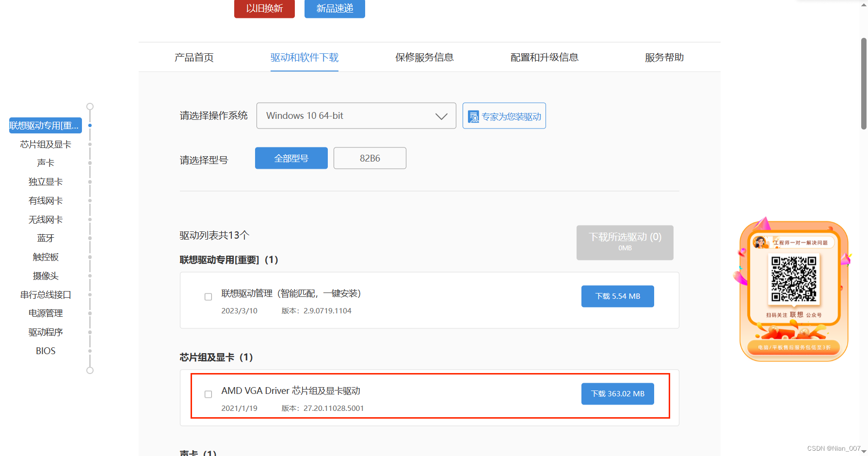The width and height of the screenshot is (868, 456).
Task: Jump to 蓝牙 in sidebar
Action: (x=46, y=238)
